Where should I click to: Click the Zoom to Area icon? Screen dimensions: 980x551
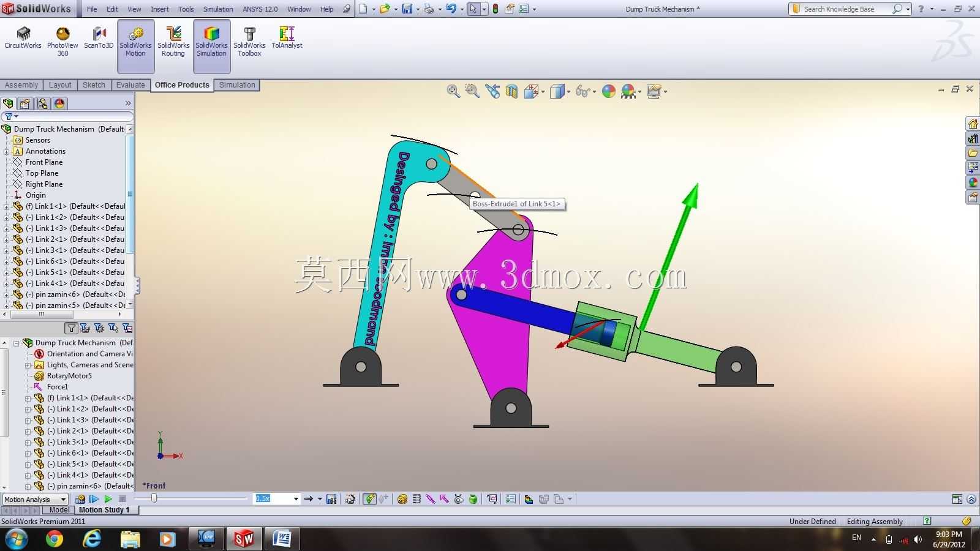tap(472, 91)
